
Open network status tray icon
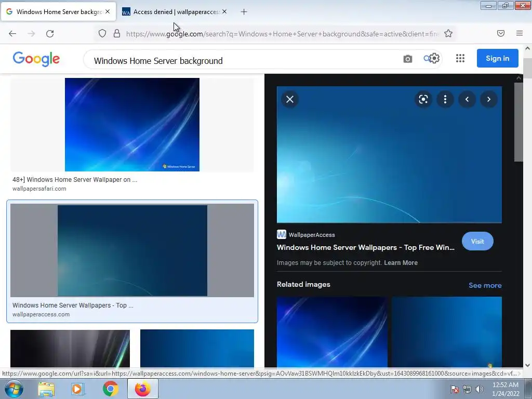467,389
